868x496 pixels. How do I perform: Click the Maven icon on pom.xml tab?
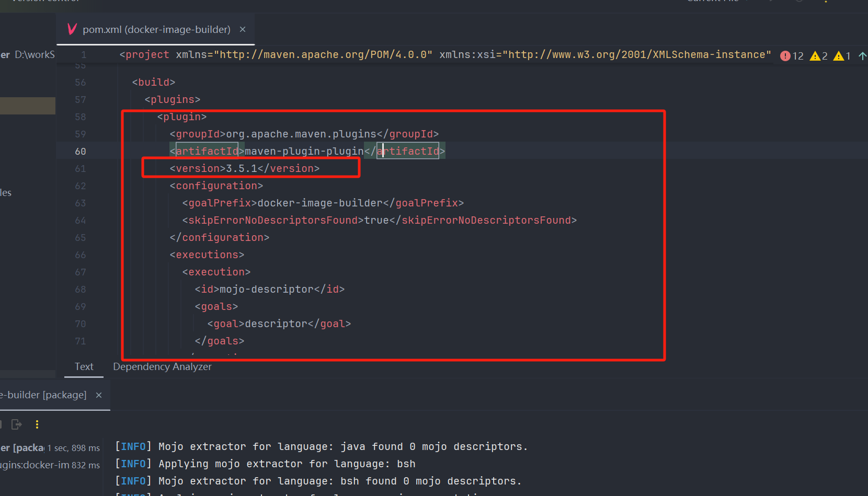[72, 29]
